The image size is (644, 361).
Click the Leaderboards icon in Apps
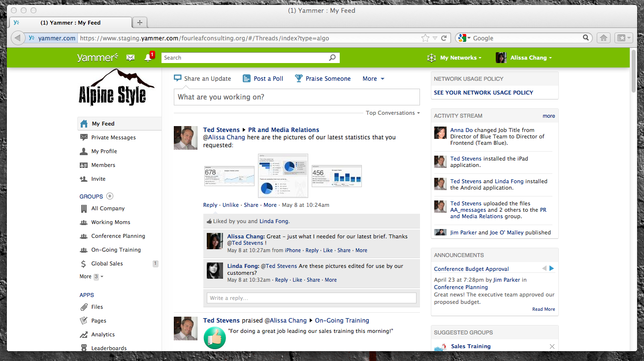(x=84, y=348)
